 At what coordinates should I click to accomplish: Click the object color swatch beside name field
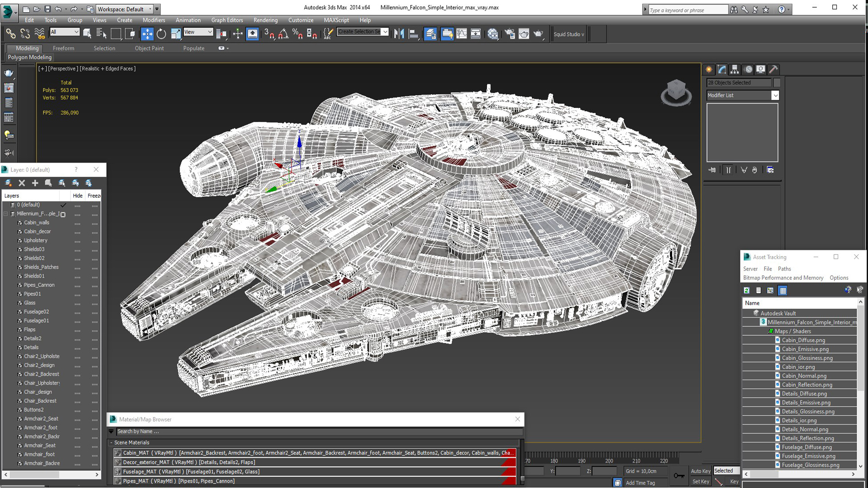tap(777, 83)
